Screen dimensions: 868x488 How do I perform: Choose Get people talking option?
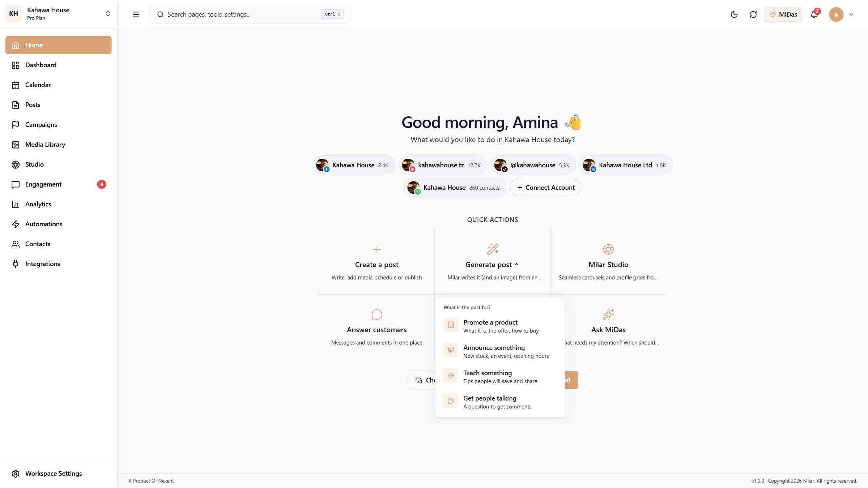[499, 402]
